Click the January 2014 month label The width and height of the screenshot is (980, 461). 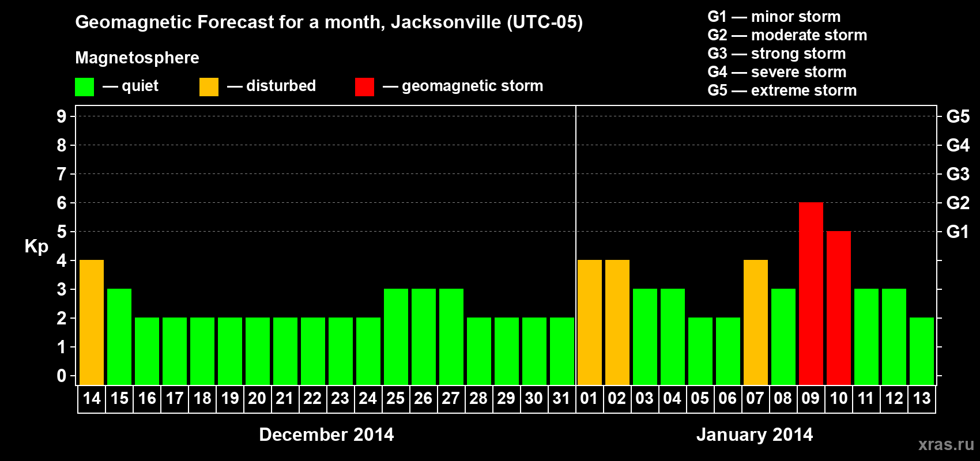coord(755,434)
